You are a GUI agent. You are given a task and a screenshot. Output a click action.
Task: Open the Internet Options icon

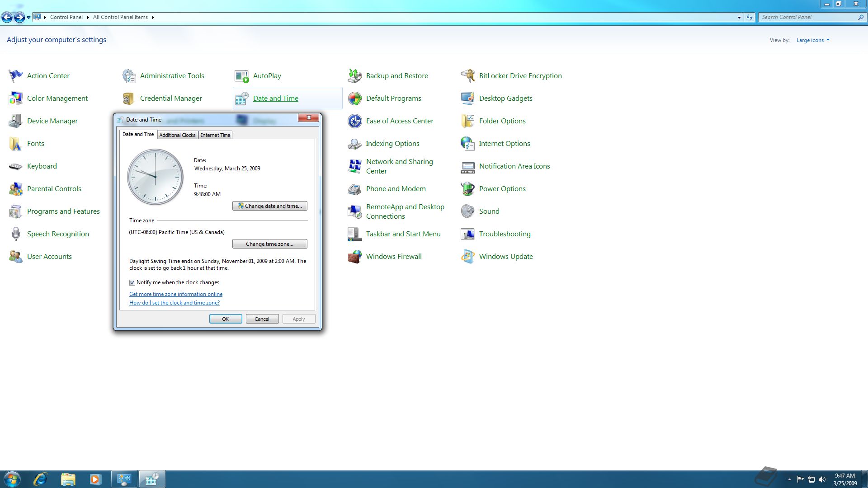coord(468,144)
